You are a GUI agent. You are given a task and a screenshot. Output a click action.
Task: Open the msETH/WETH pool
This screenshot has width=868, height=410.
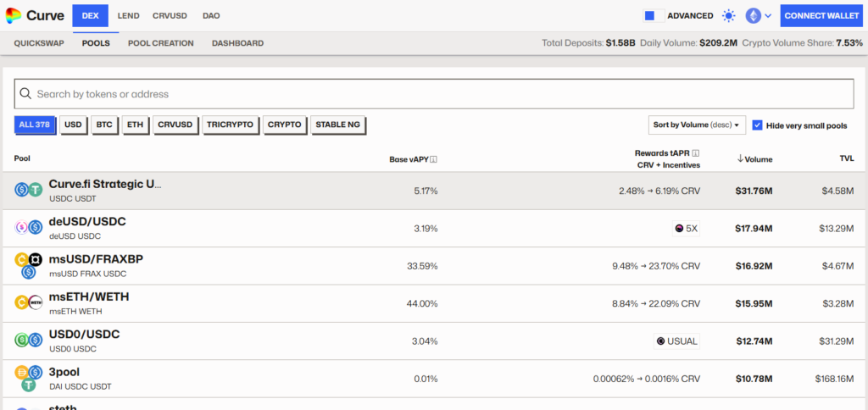[89, 297]
